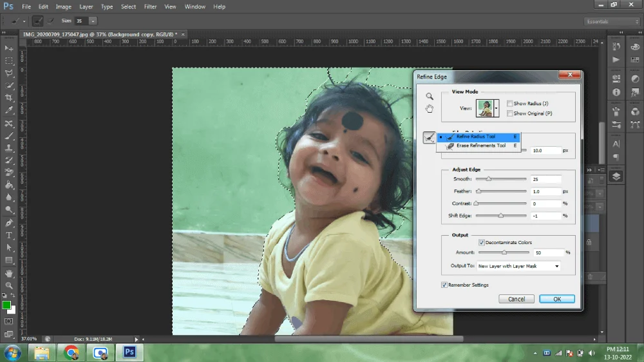
Task: Select the Paint Bucket tool
Action: 8,185
